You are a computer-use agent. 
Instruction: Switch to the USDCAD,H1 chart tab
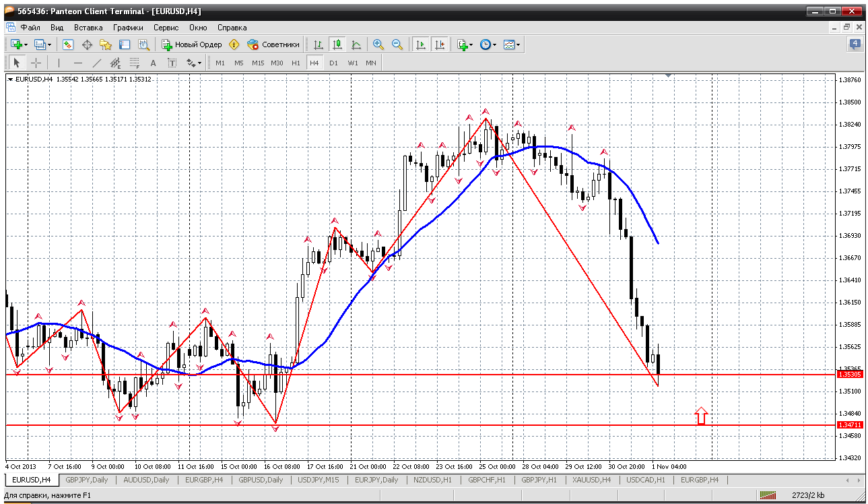pyautogui.click(x=645, y=480)
